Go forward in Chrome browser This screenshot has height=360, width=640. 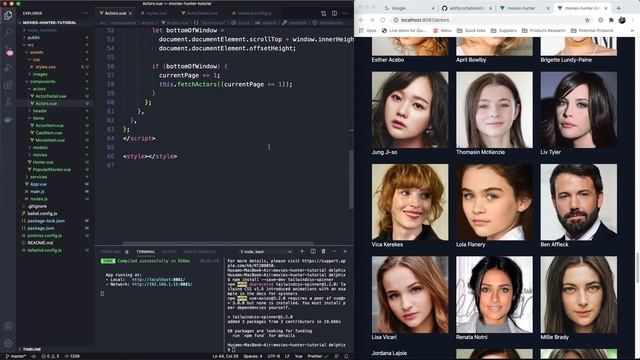372,20
